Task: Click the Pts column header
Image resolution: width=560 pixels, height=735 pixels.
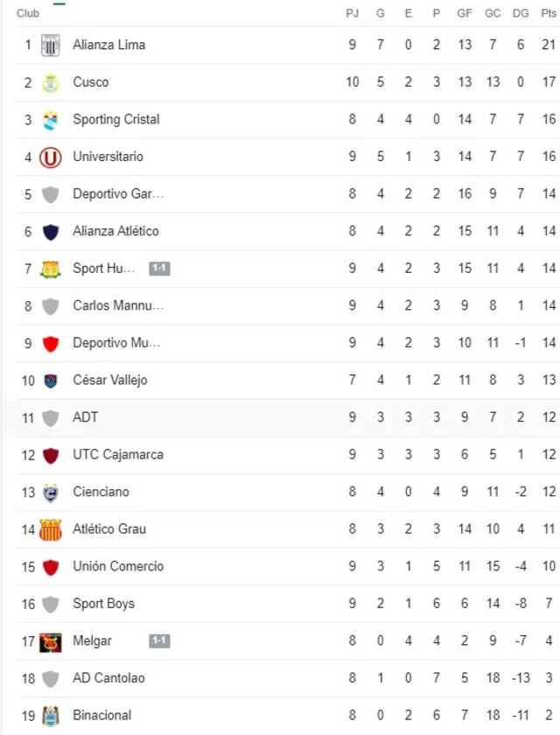Action: [x=548, y=13]
